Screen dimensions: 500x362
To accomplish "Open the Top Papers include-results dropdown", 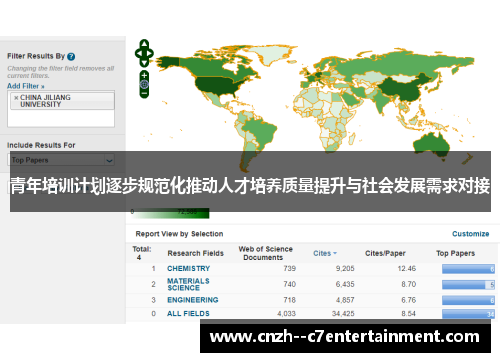I will pos(61,160).
